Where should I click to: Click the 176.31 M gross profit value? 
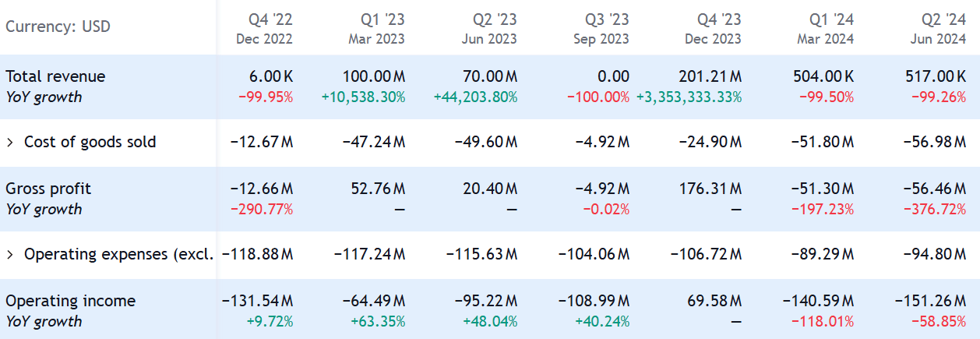tap(709, 189)
